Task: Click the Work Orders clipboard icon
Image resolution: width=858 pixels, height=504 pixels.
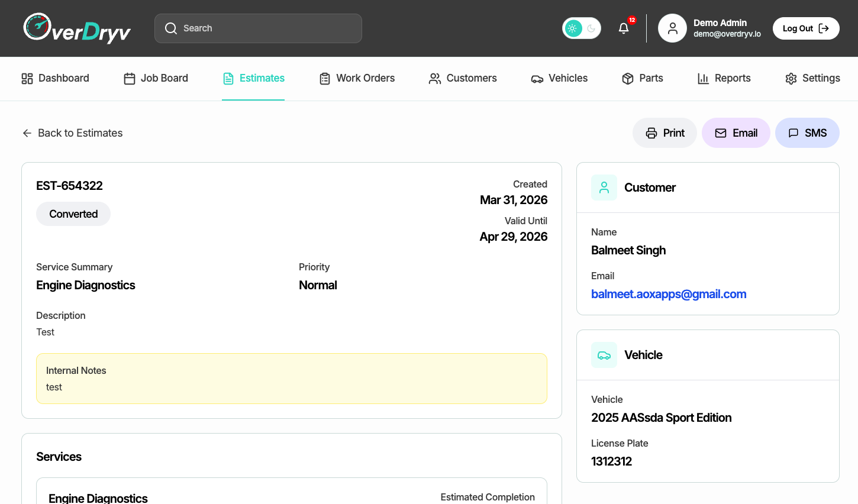Action: pos(325,79)
